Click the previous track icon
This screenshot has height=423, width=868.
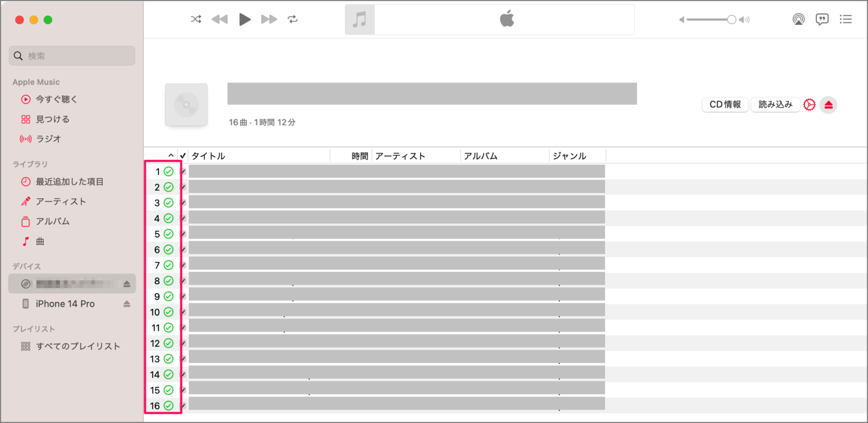click(x=219, y=19)
